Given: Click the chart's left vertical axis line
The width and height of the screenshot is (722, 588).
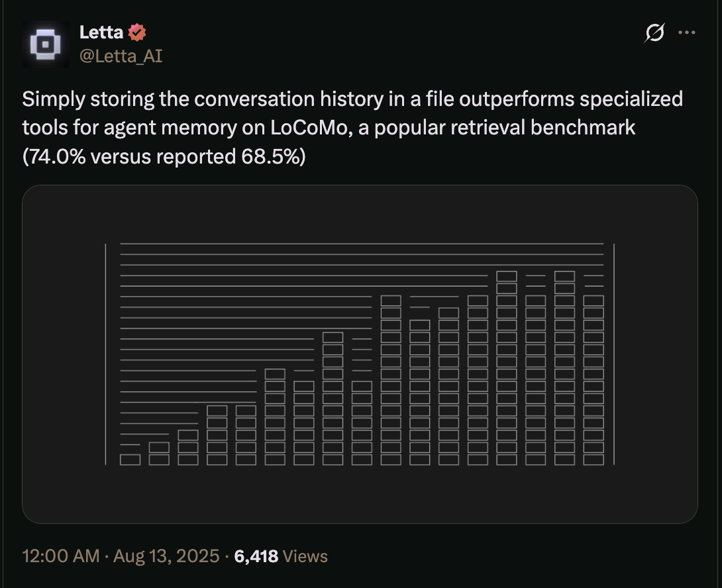Looking at the screenshot, I should pos(105,354).
